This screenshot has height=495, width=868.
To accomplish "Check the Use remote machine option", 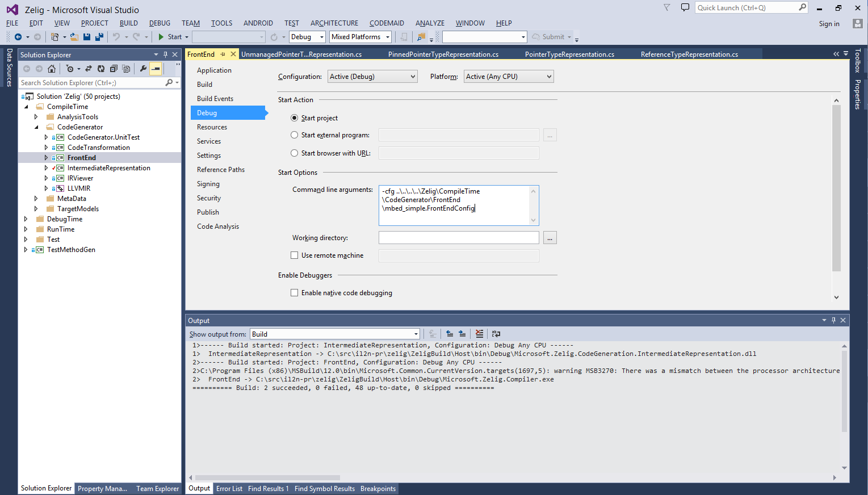I will pyautogui.click(x=294, y=255).
